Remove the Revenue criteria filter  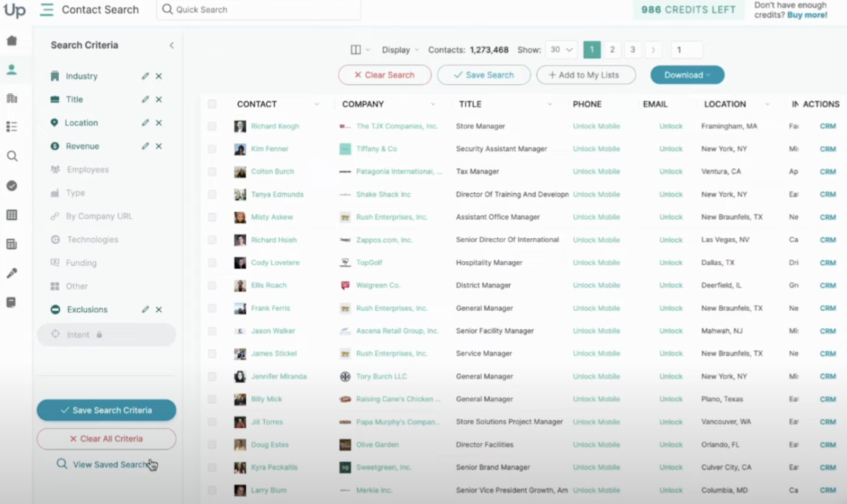[159, 146]
